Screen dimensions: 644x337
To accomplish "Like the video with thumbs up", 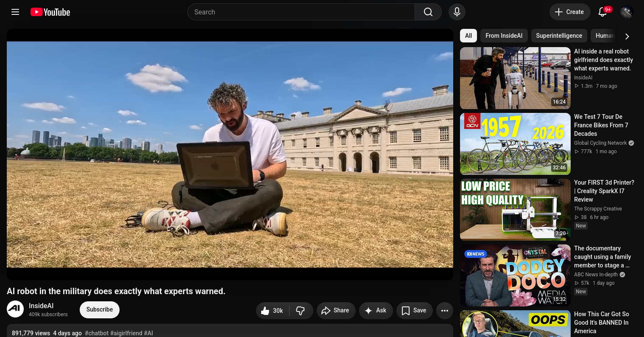I will pyautogui.click(x=272, y=311).
